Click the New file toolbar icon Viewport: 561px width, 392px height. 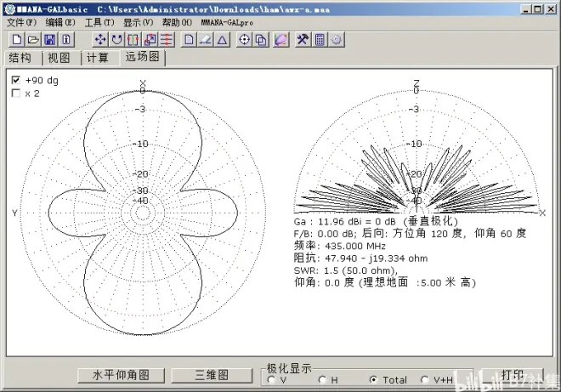pos(16,40)
